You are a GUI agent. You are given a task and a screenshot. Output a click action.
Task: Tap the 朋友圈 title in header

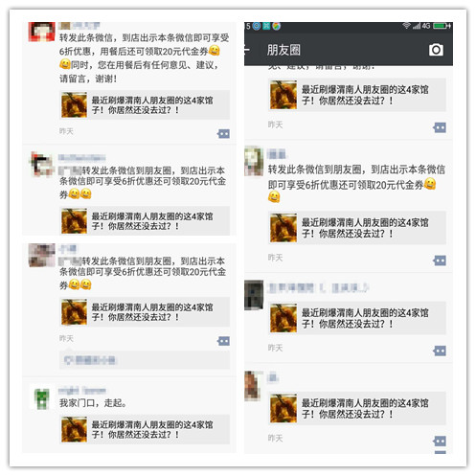tap(283, 50)
